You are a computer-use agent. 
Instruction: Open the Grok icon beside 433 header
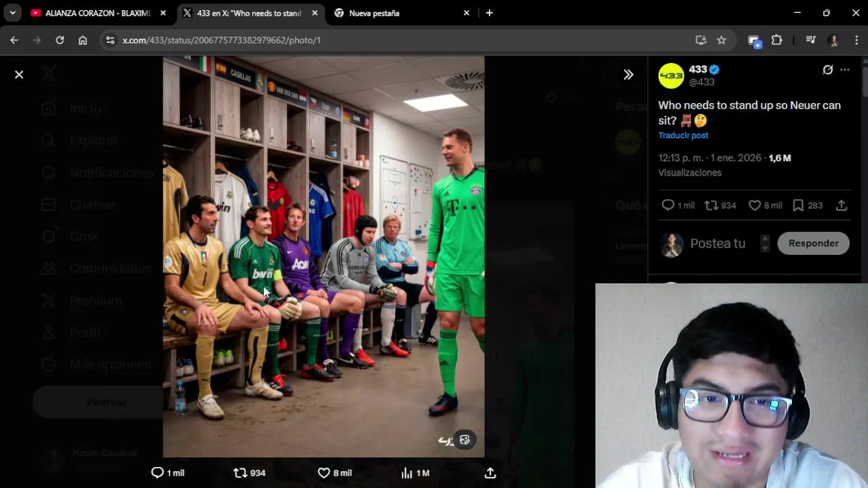click(x=827, y=70)
